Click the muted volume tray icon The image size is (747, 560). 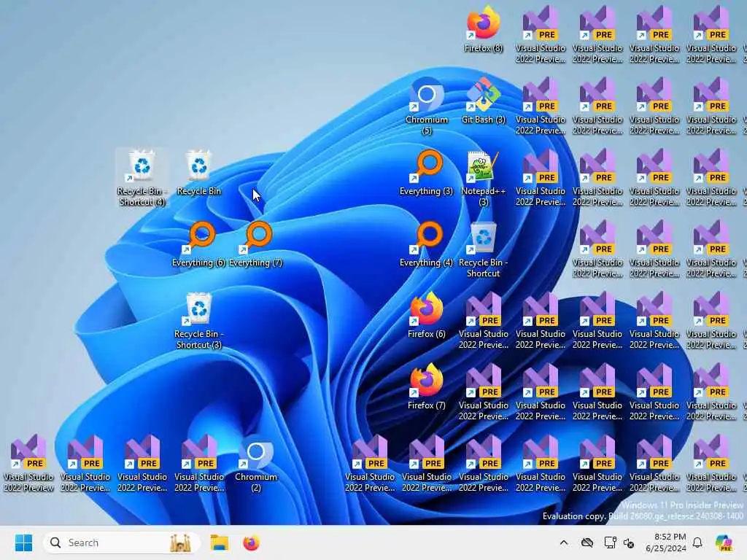(629, 542)
